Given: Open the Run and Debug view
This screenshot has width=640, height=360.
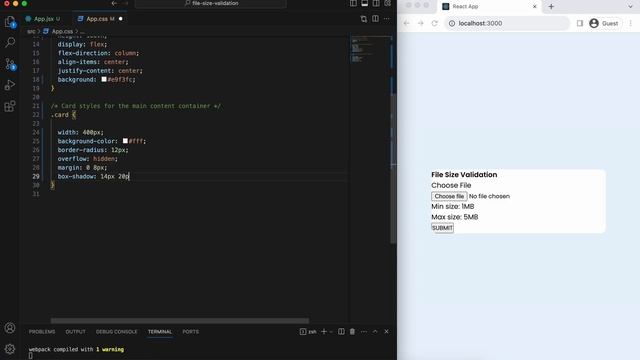Looking at the screenshot, I should point(10,85).
